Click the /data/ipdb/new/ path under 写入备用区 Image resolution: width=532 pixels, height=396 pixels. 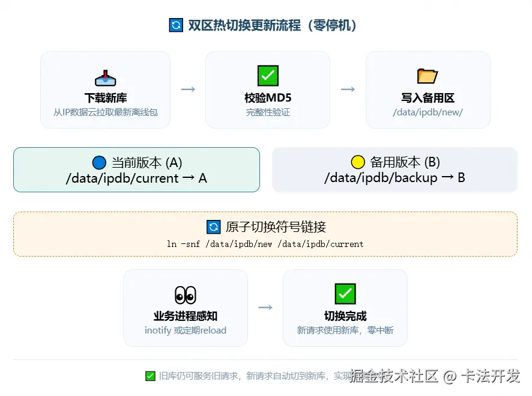(428, 111)
